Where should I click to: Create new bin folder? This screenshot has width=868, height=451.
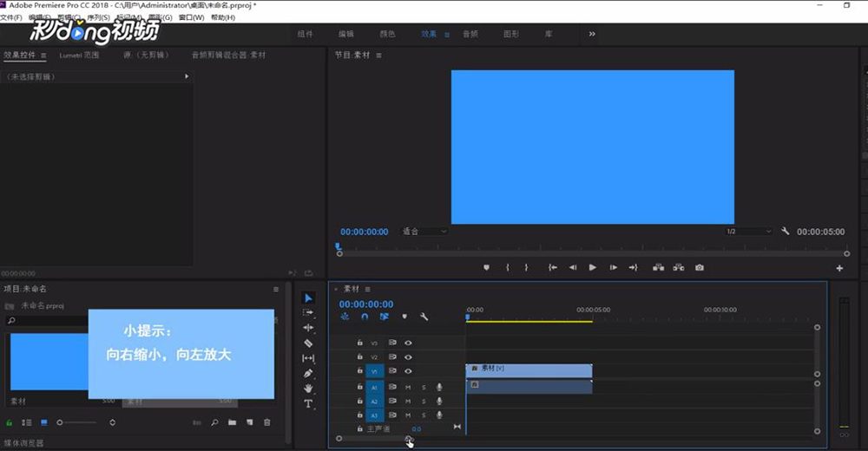coord(232,422)
